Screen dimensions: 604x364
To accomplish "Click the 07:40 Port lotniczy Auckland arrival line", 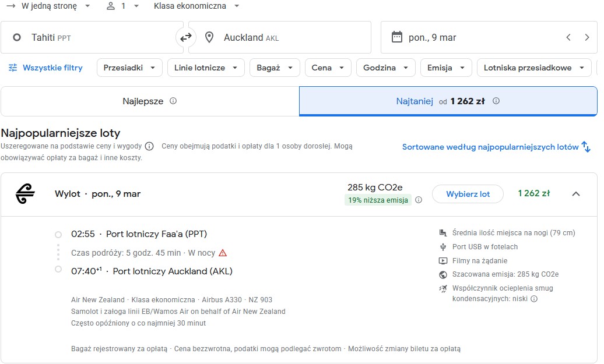I will click(152, 271).
